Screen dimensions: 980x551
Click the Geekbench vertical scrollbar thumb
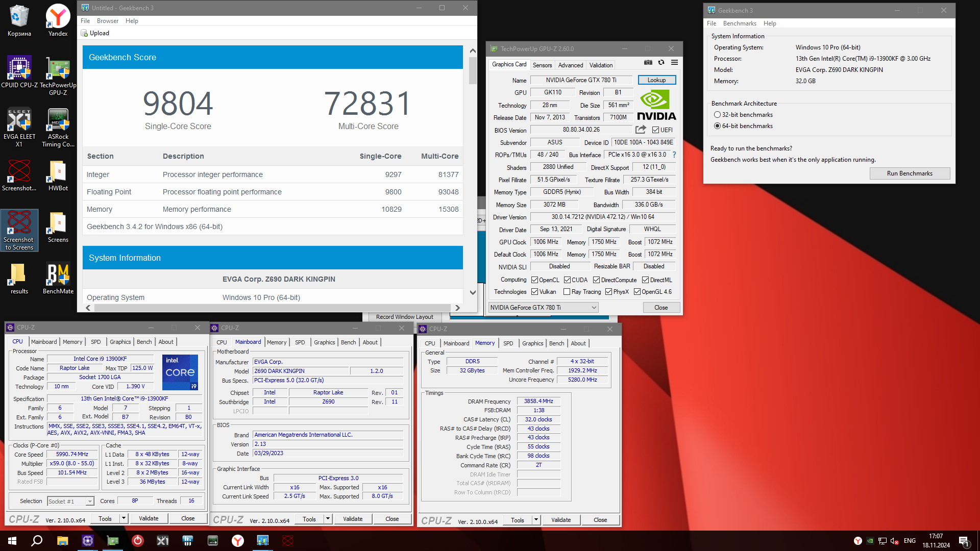point(473,70)
